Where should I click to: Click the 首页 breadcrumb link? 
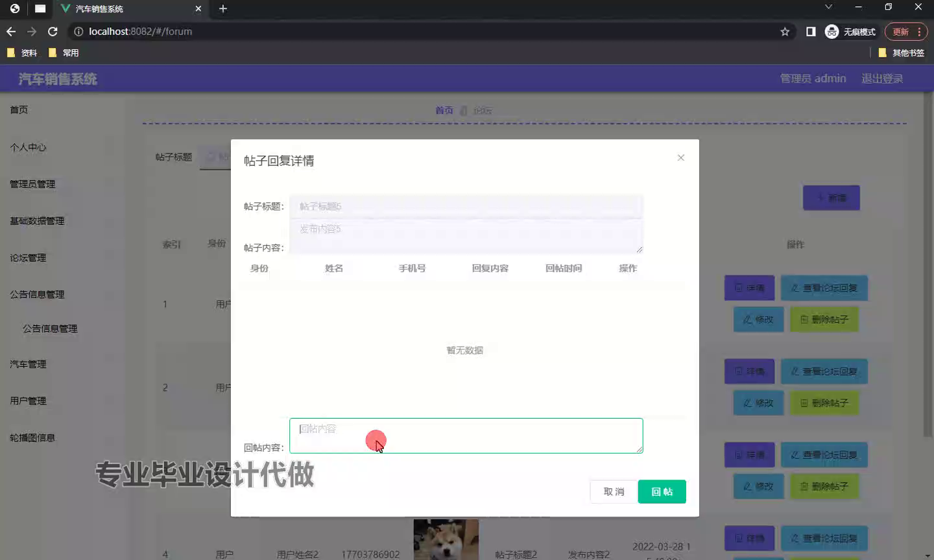(444, 110)
